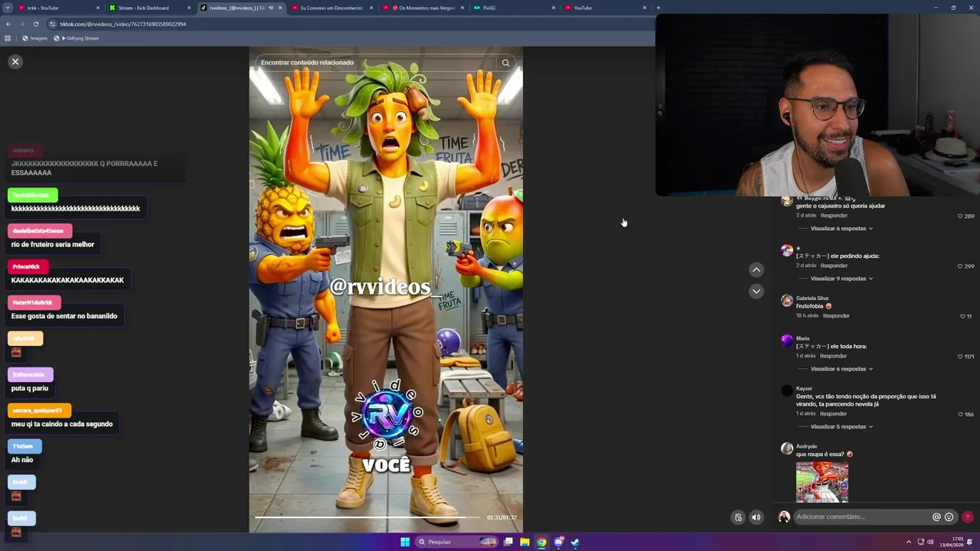Like the 'ele pedindo ajuda' comment
Viewport: 980px width, 551px height.
tap(960, 266)
